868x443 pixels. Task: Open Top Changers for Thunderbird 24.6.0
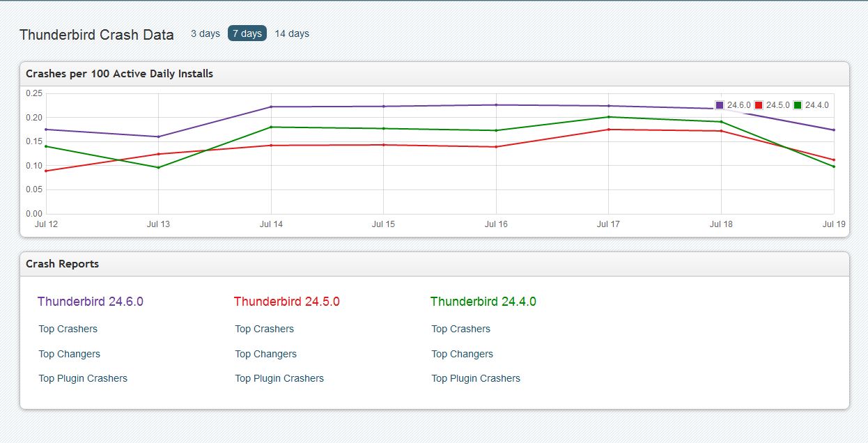click(70, 354)
